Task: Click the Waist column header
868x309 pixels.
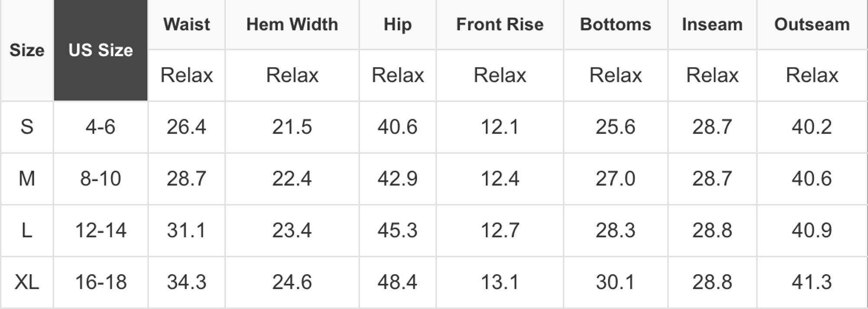Action: (x=187, y=24)
